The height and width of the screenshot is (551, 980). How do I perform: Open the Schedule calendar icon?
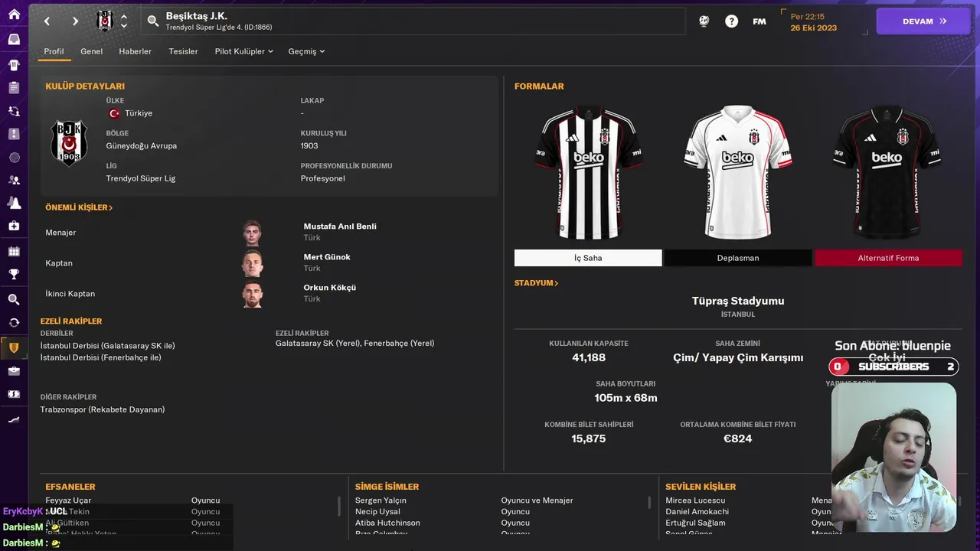click(x=14, y=251)
